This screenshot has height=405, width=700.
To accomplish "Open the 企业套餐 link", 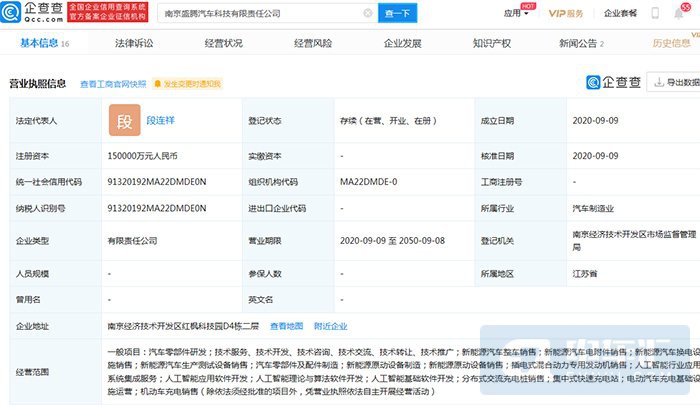I will pos(620,13).
